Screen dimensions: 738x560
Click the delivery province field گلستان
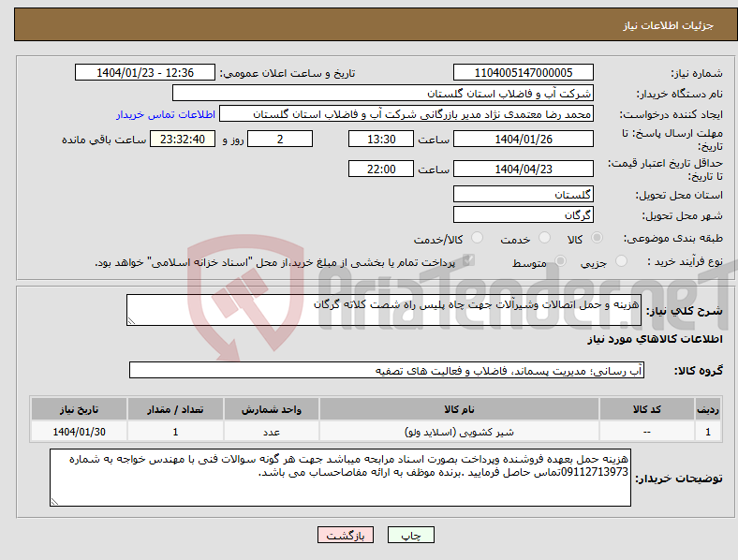pyautogui.click(x=523, y=195)
